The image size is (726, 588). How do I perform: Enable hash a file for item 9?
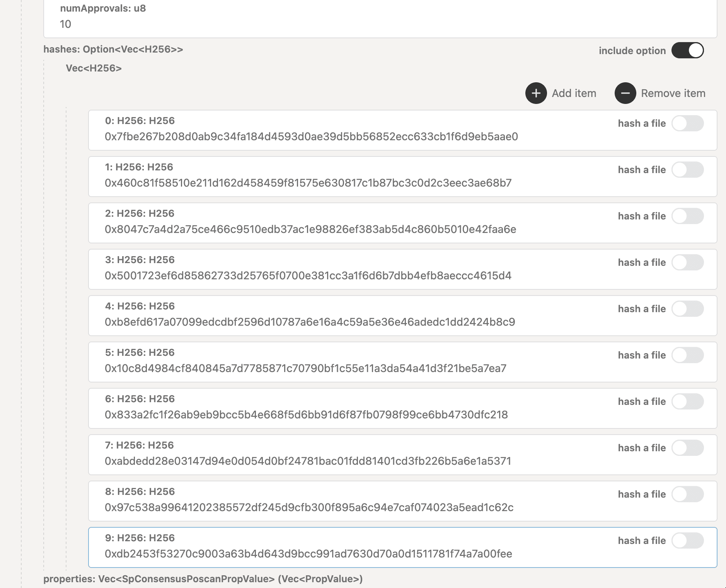coord(688,540)
